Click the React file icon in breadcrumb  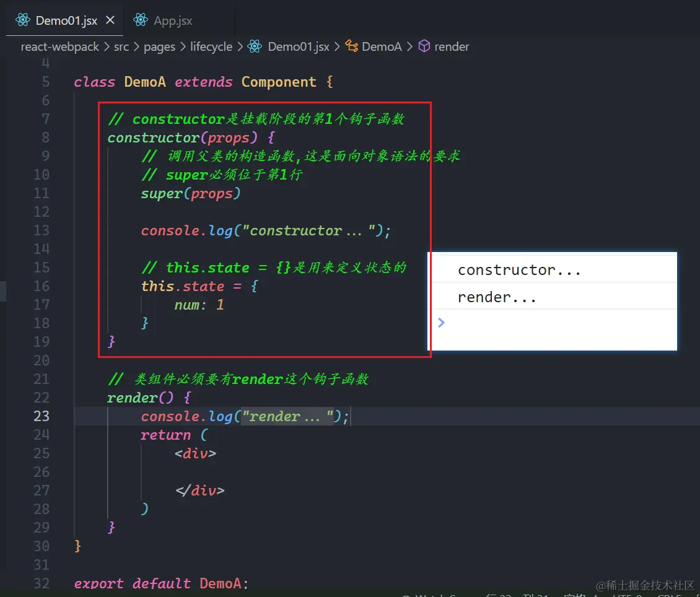pos(255,46)
